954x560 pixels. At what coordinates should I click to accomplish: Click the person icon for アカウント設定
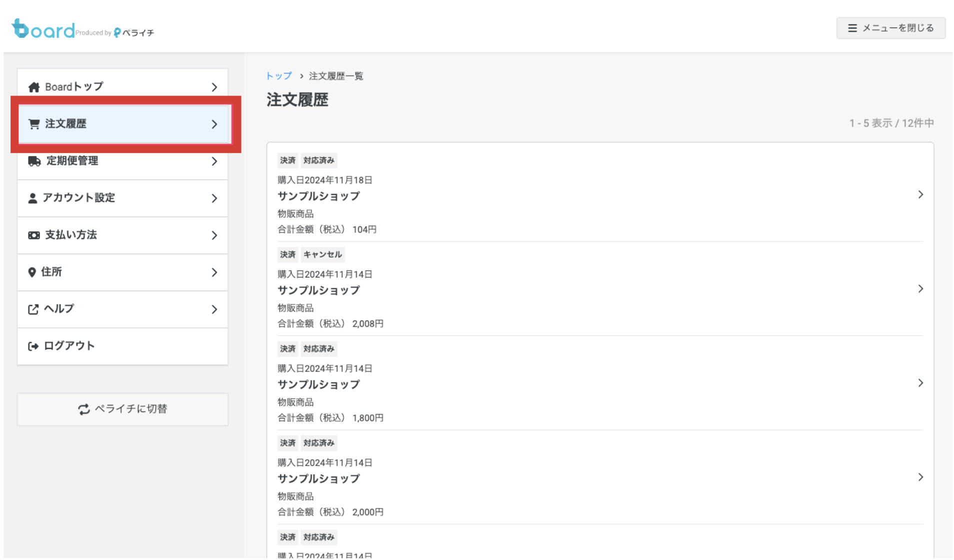[32, 198]
